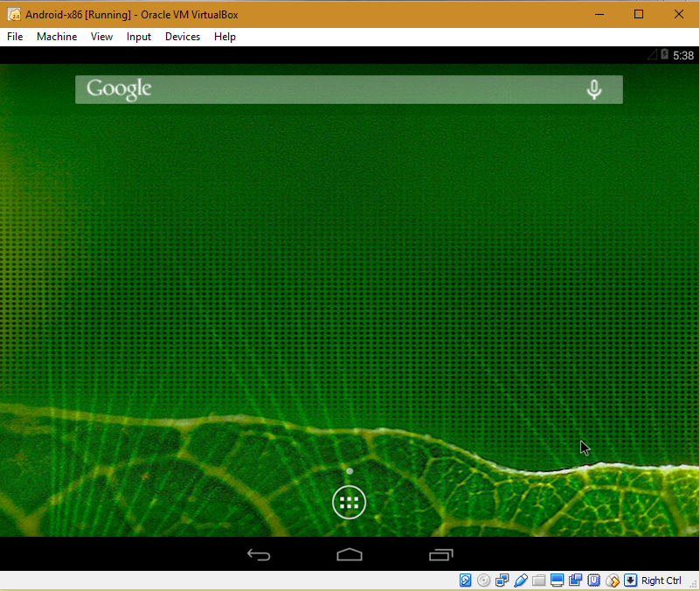Click the Android signal strength icon
700x591 pixels.
652,55
